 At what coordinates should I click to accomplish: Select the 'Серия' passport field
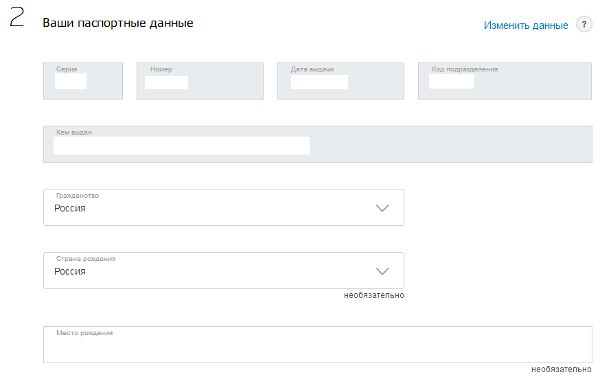coord(83,81)
